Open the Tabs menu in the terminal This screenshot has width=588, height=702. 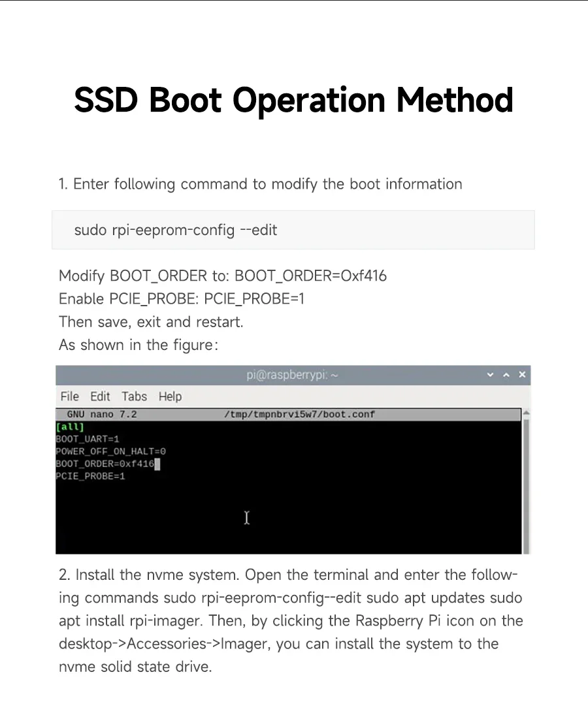coord(134,396)
